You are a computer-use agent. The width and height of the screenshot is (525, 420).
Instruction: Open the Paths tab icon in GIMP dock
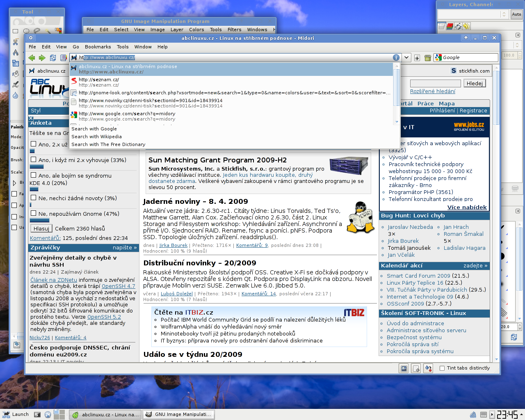pos(458,26)
